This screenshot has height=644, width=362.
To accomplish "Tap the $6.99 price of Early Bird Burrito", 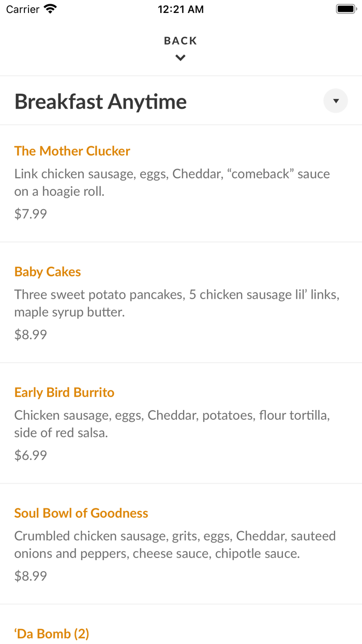I will [31, 455].
